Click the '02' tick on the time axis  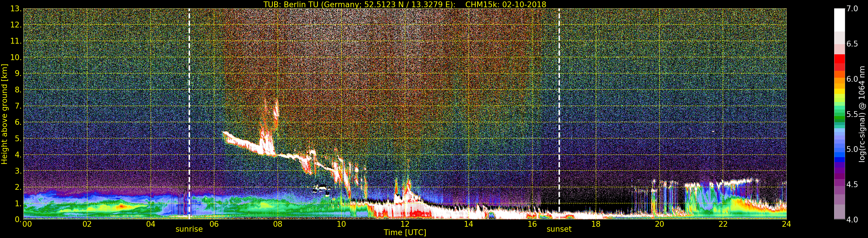(87, 224)
